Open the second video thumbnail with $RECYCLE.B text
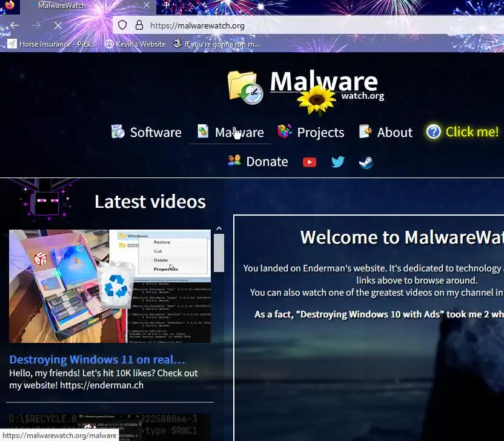Screen dimensions: 504x441 coord(110,428)
